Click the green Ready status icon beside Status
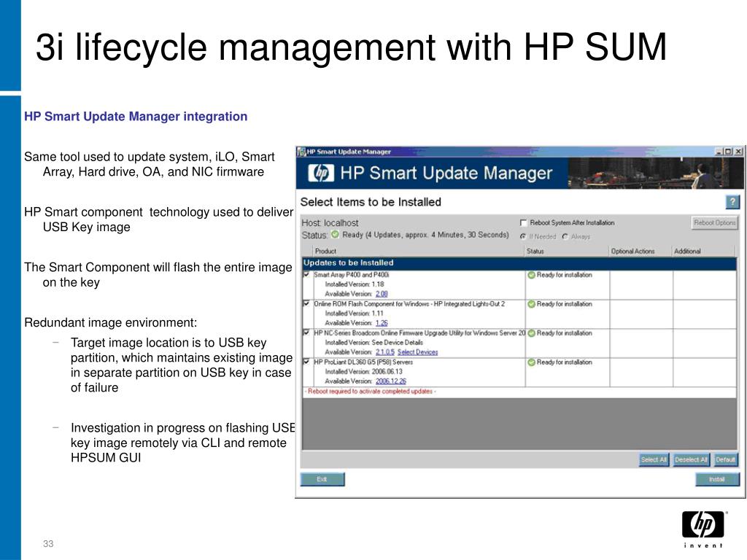Viewport: 747px width, 560px height. pyautogui.click(x=336, y=234)
